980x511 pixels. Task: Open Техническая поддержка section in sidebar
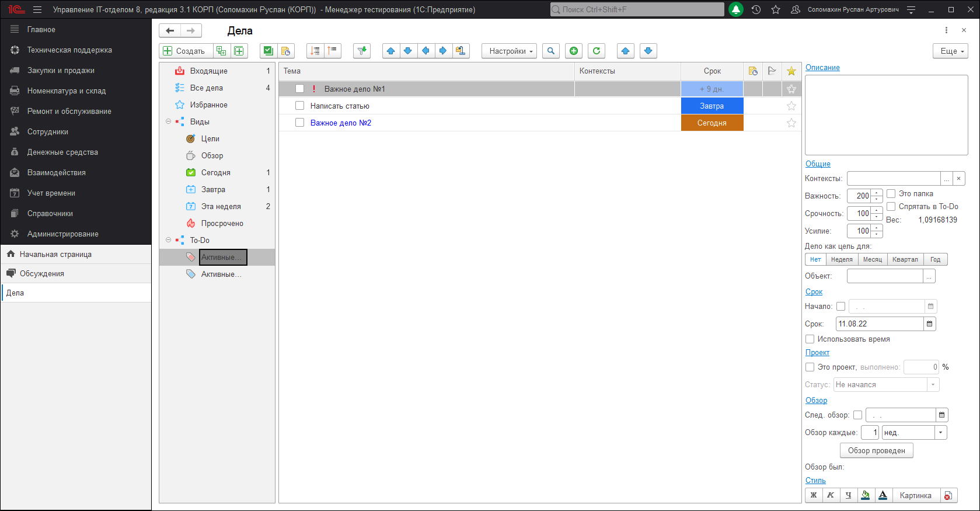coord(69,50)
